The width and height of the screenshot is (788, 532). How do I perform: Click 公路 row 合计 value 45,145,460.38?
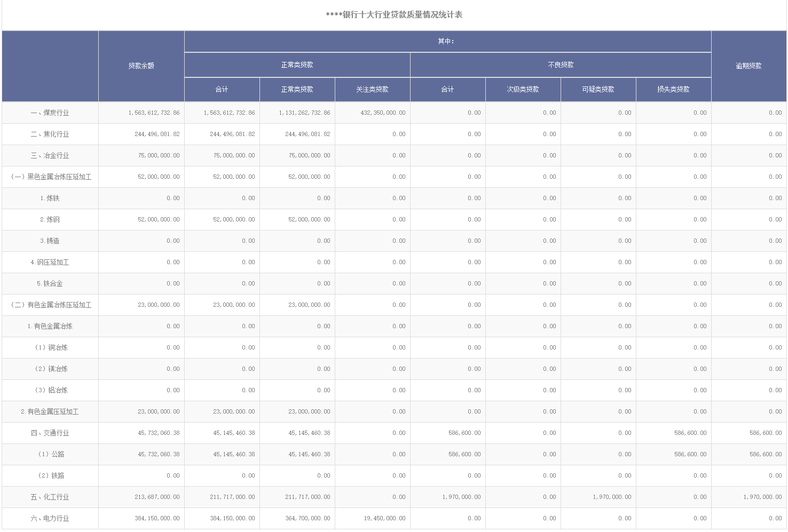coord(234,454)
